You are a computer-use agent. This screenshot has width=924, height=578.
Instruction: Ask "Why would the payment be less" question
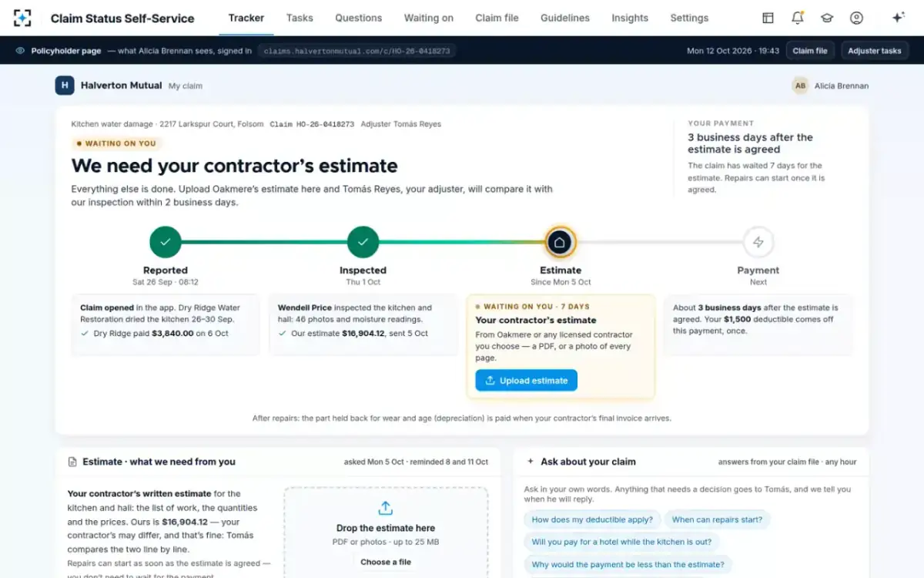point(628,564)
